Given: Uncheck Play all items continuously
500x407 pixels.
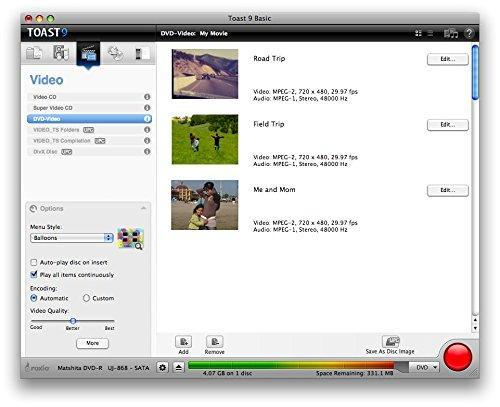Looking at the screenshot, I should tap(34, 275).
